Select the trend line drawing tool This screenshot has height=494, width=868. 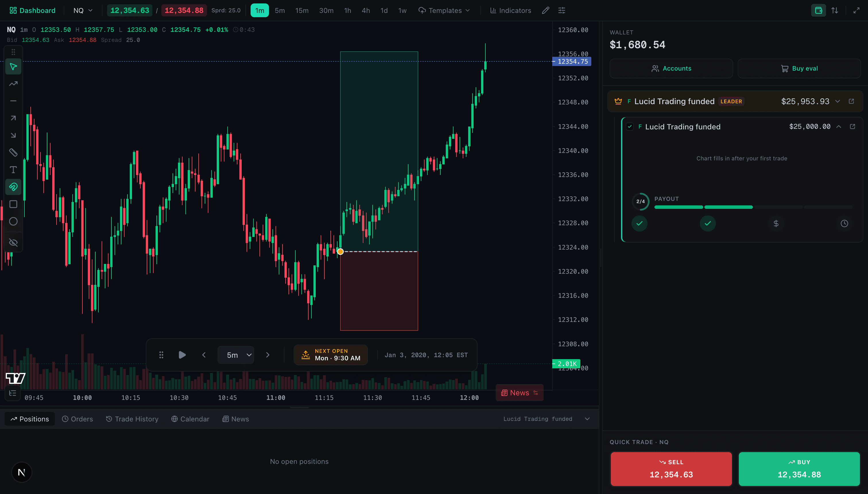point(13,84)
